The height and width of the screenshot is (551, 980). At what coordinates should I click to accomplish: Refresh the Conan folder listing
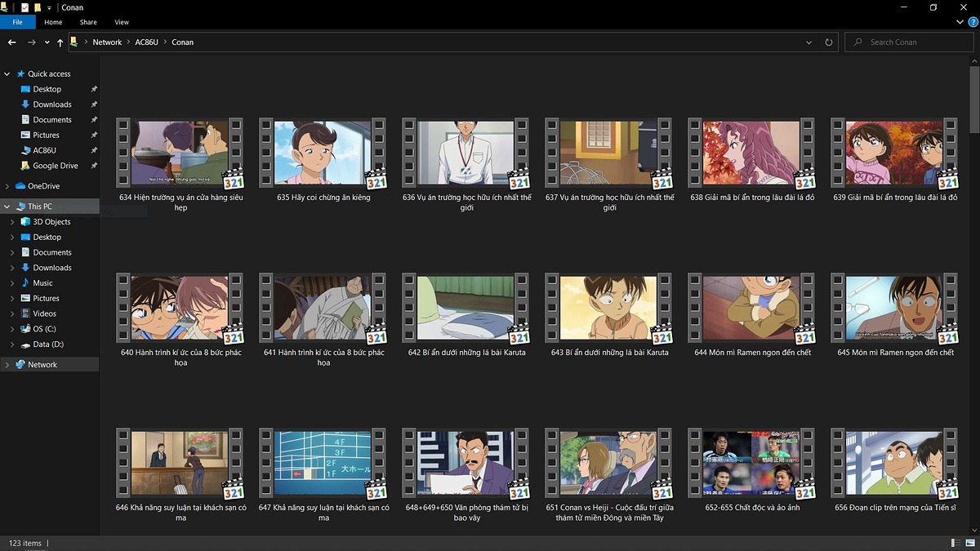(829, 42)
